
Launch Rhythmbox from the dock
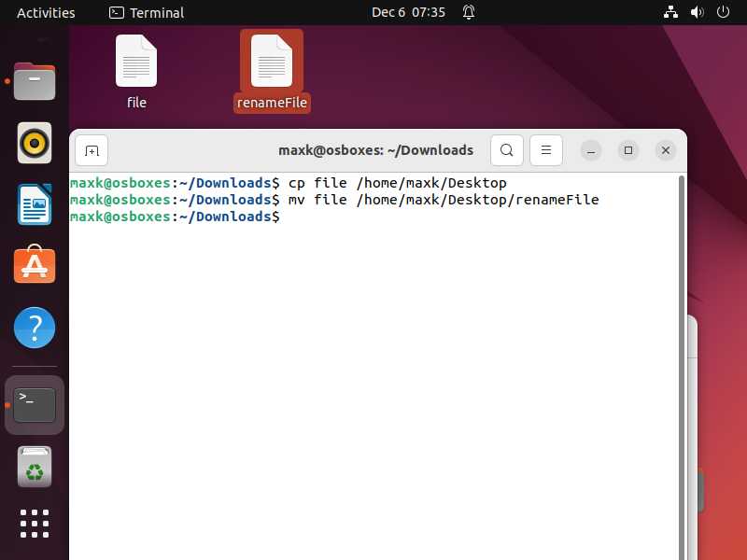[35, 143]
